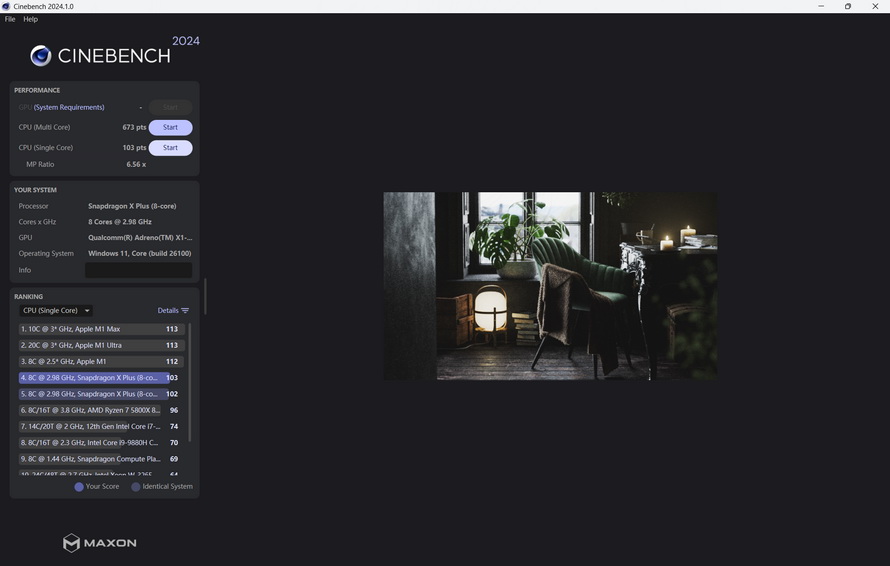Viewport: 890px width, 566px height.
Task: Select the Apple M1 Ultra ranking row
Action: click(x=100, y=345)
